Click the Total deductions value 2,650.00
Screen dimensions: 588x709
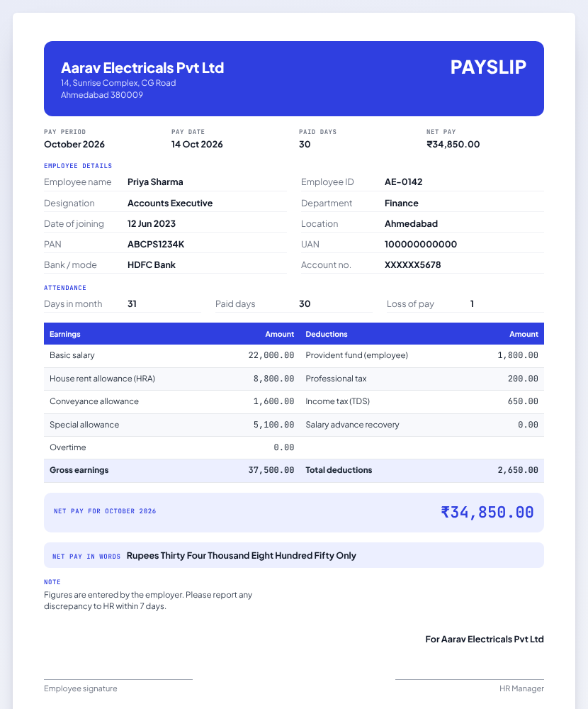point(518,470)
